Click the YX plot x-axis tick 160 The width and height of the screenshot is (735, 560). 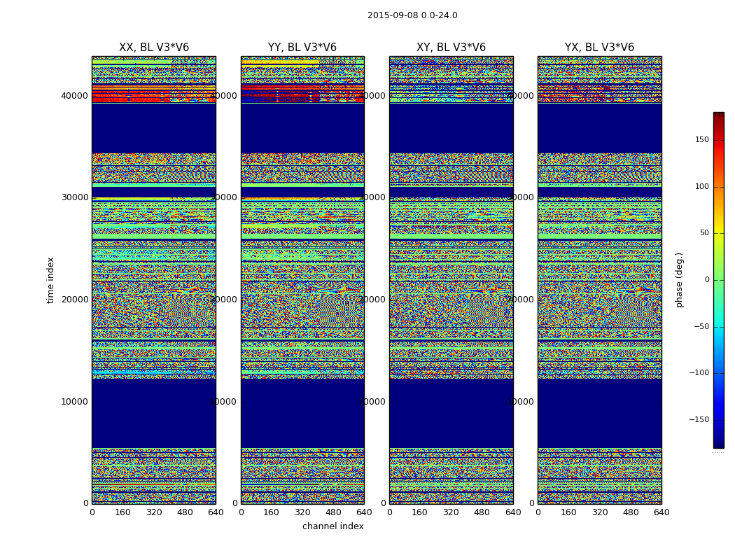568,512
